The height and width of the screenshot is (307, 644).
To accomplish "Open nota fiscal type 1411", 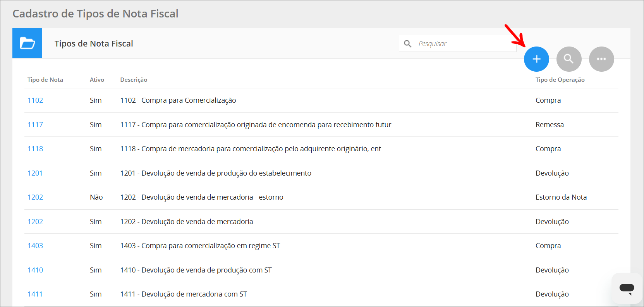I will pos(35,294).
